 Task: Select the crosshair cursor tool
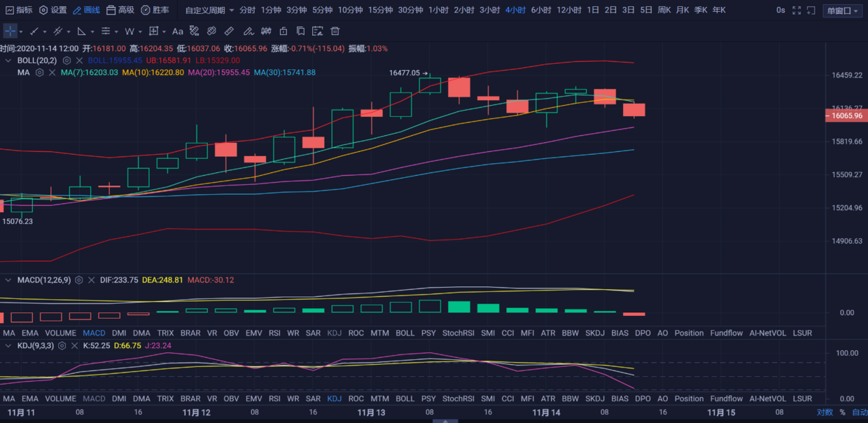[x=10, y=32]
